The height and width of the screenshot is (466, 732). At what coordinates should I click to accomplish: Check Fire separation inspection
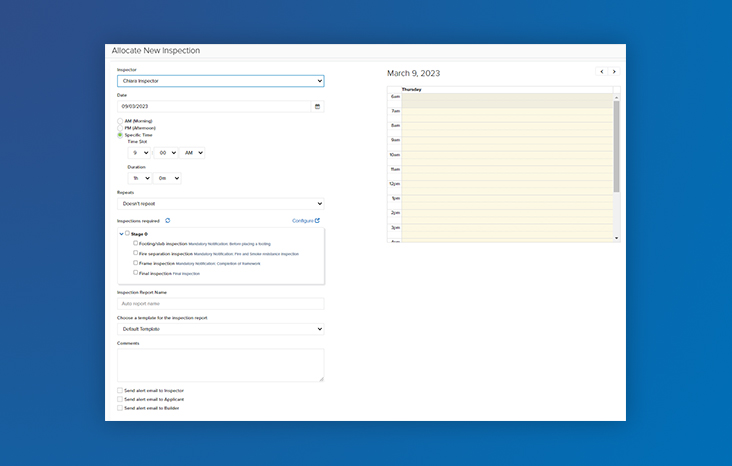pyautogui.click(x=135, y=253)
